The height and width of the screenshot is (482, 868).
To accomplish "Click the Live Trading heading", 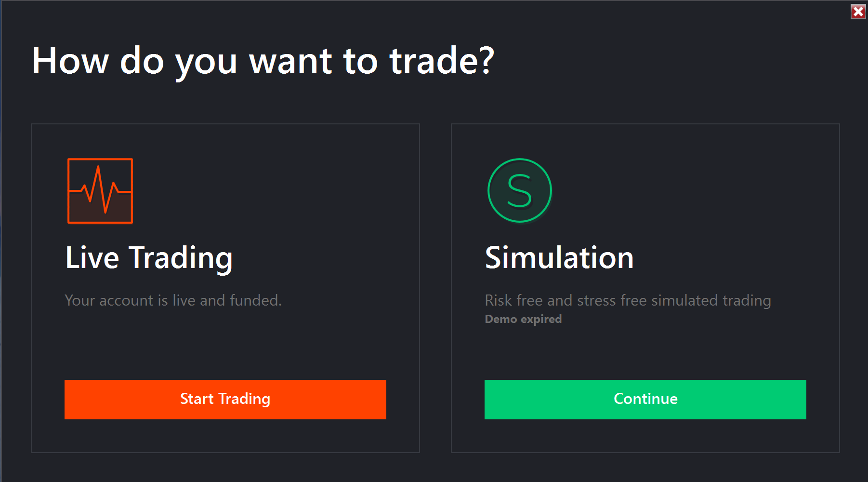I will click(x=149, y=257).
